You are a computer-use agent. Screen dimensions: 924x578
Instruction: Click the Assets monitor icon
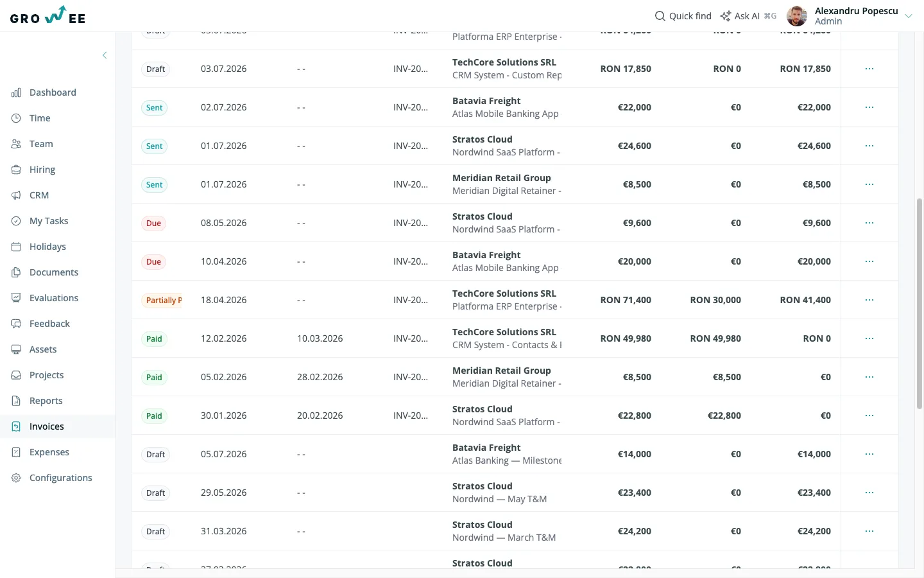(x=16, y=349)
